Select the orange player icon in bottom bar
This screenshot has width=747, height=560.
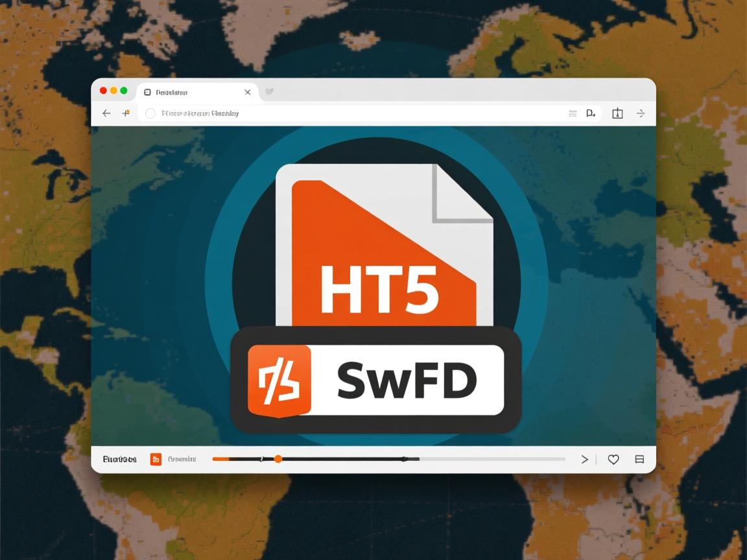(x=156, y=459)
